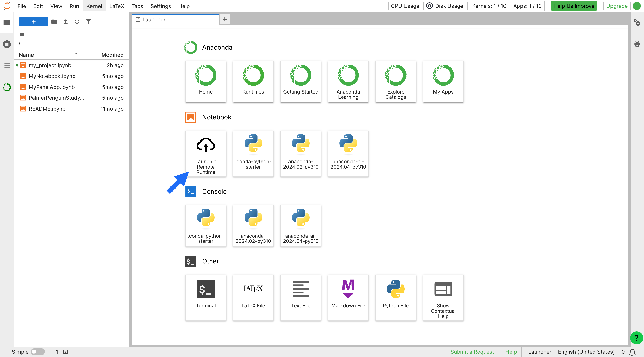The image size is (644, 357).
Task: Click the Help Us Improve button
Action: click(x=573, y=6)
